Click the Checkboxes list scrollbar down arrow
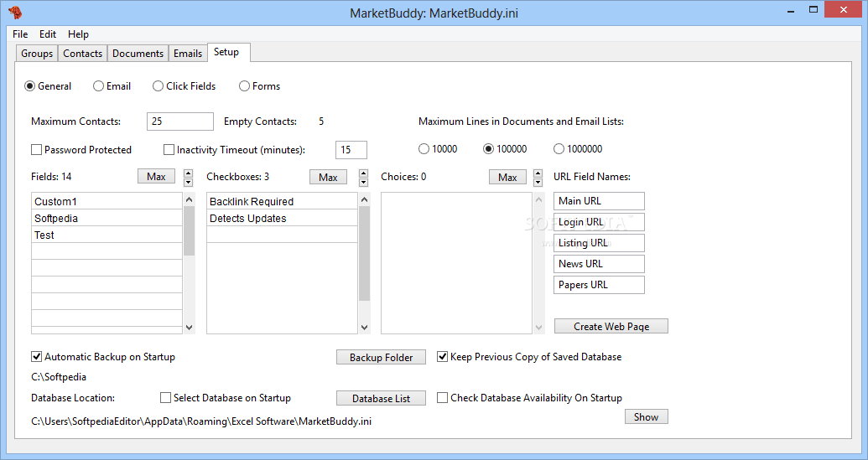868x460 pixels. tap(364, 328)
